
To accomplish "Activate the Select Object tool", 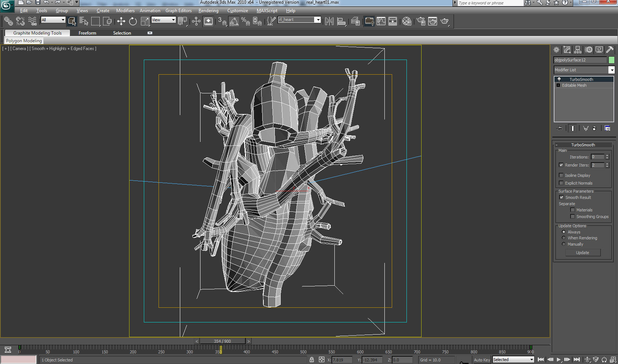I will click(x=72, y=21).
